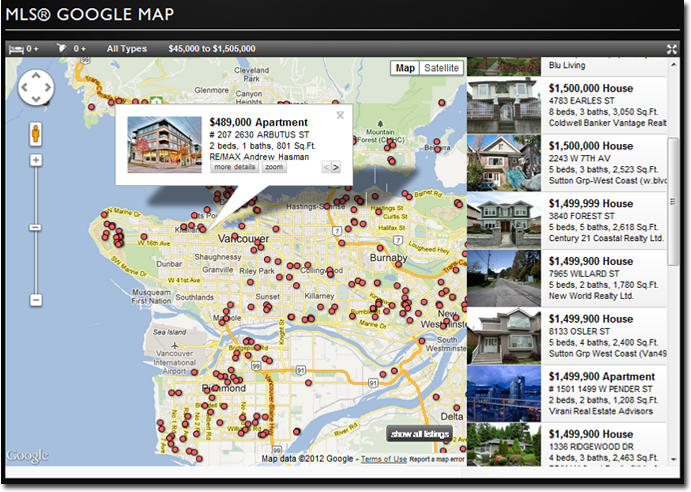The width and height of the screenshot is (691, 492).
Task: Select the 1336 RIDGEWOOD DR address
Action: [x=591, y=447]
